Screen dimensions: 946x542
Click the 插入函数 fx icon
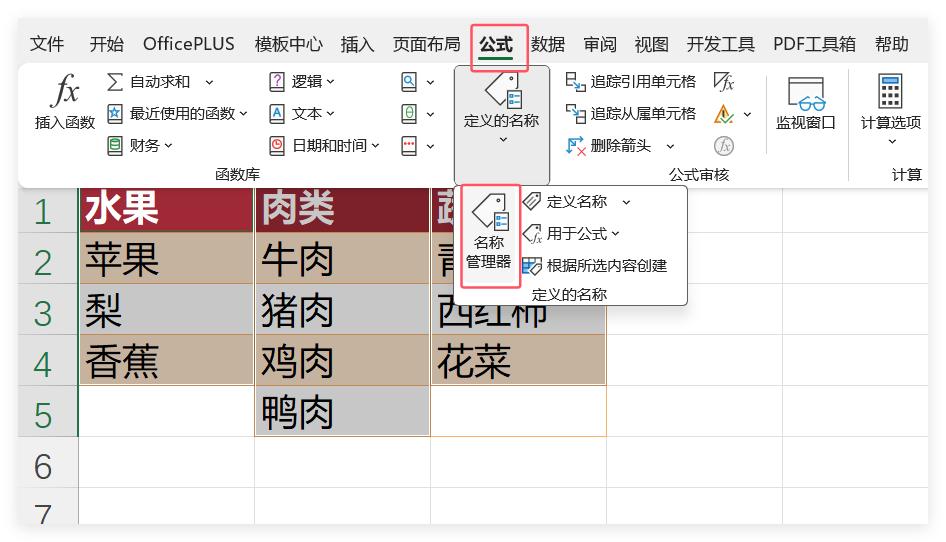(65, 90)
